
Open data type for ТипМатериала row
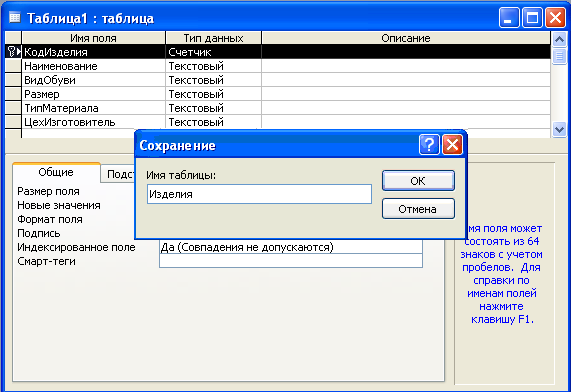click(213, 108)
